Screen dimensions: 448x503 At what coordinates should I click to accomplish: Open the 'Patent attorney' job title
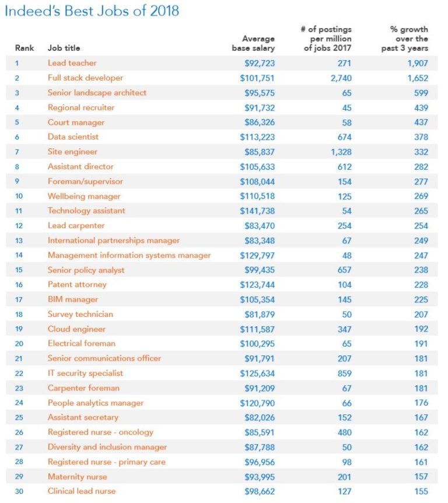[77, 285]
